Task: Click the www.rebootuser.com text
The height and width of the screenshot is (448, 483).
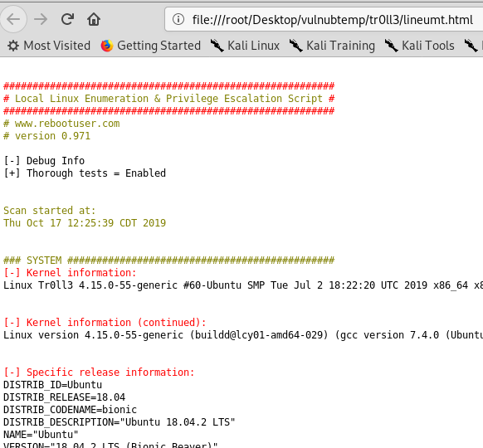Action: pyautogui.click(x=67, y=124)
